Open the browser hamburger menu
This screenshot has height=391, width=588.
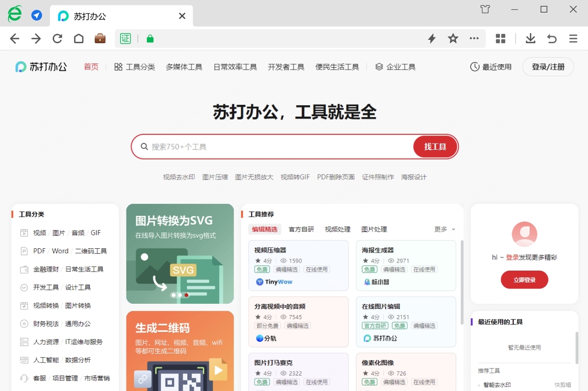coord(573,39)
